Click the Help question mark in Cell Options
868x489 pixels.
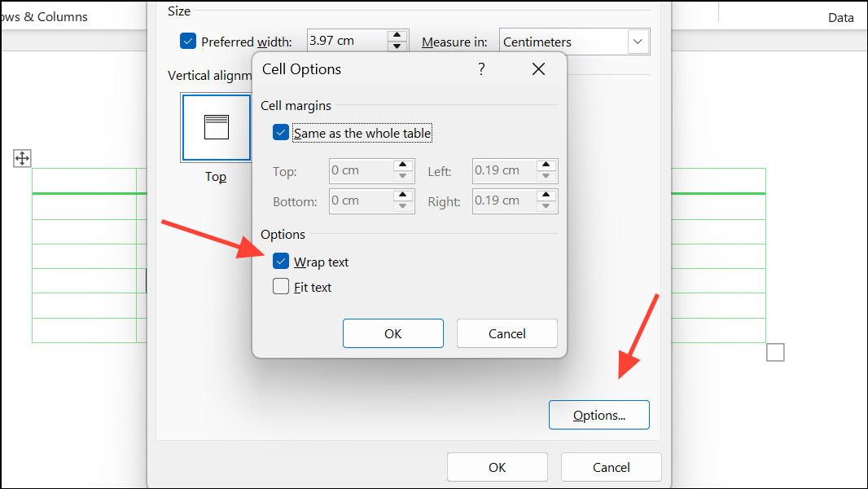(x=481, y=69)
